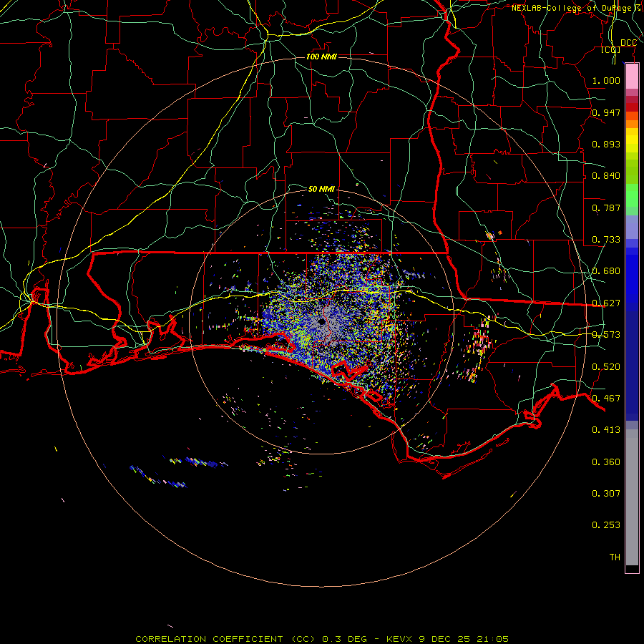Viewport: 644px width, 644px height.
Task: Select the 0.467 scale value
Action: pyautogui.click(x=606, y=399)
